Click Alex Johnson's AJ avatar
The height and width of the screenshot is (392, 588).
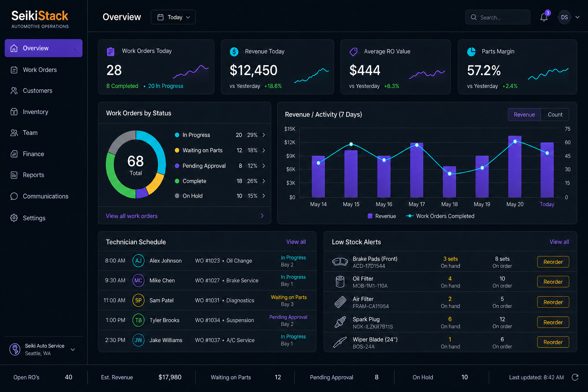click(138, 261)
